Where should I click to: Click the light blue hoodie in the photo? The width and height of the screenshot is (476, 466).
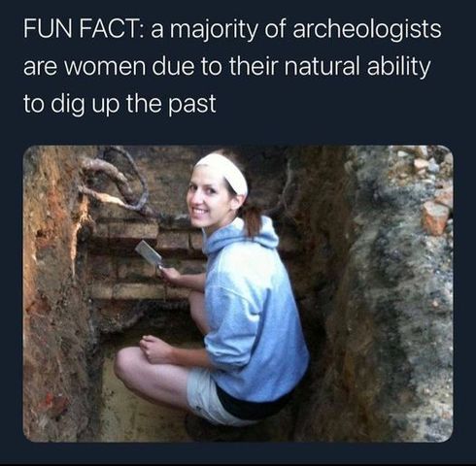coord(255,311)
